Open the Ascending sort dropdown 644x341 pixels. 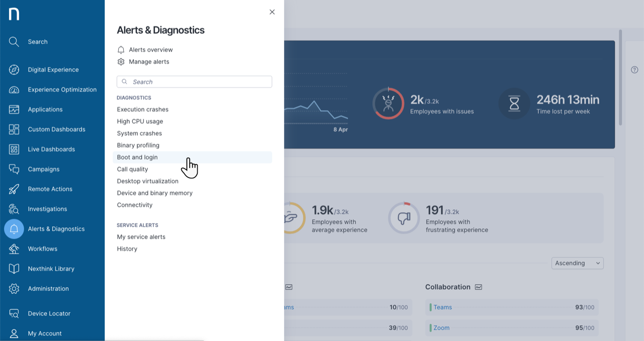tap(577, 263)
